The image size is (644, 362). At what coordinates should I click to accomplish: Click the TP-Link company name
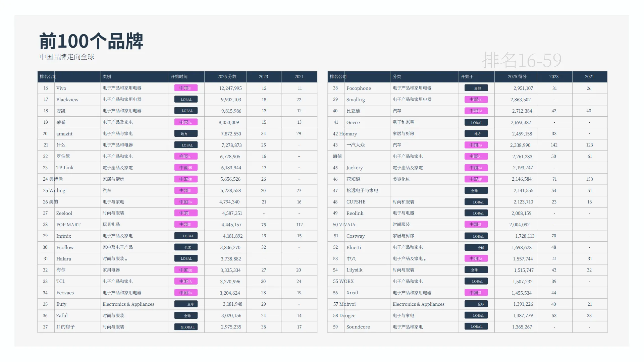65,168
